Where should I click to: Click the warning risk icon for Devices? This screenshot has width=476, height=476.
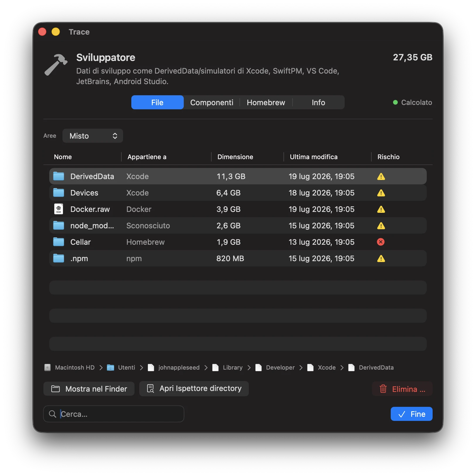click(381, 193)
